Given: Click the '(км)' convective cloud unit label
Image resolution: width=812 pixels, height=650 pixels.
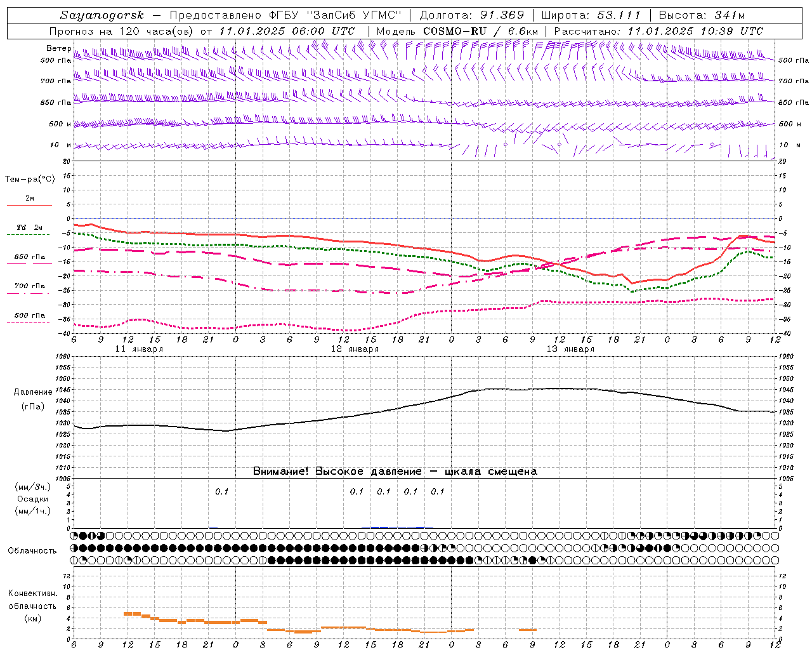Looking at the screenshot, I should tap(33, 618).
